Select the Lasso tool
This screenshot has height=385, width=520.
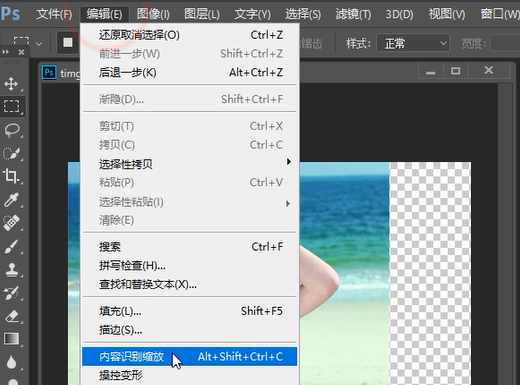[11, 130]
